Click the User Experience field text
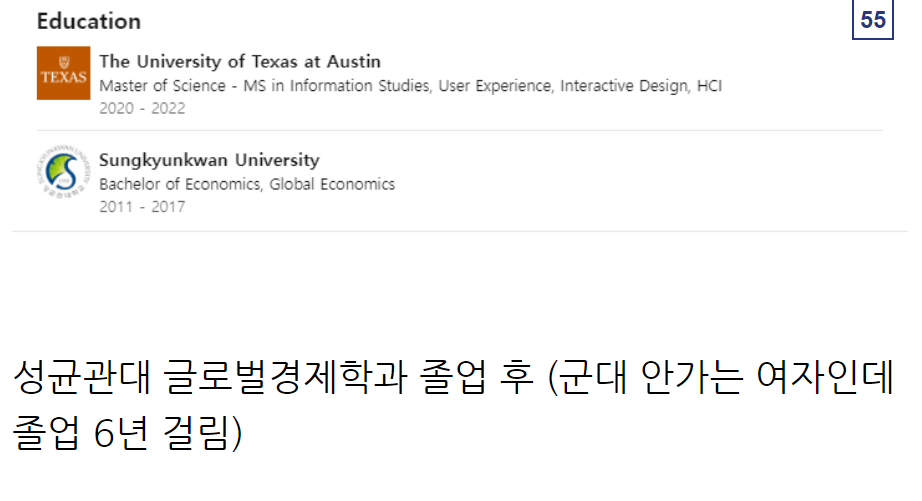Viewport: 922px width, 501px height. click(495, 86)
